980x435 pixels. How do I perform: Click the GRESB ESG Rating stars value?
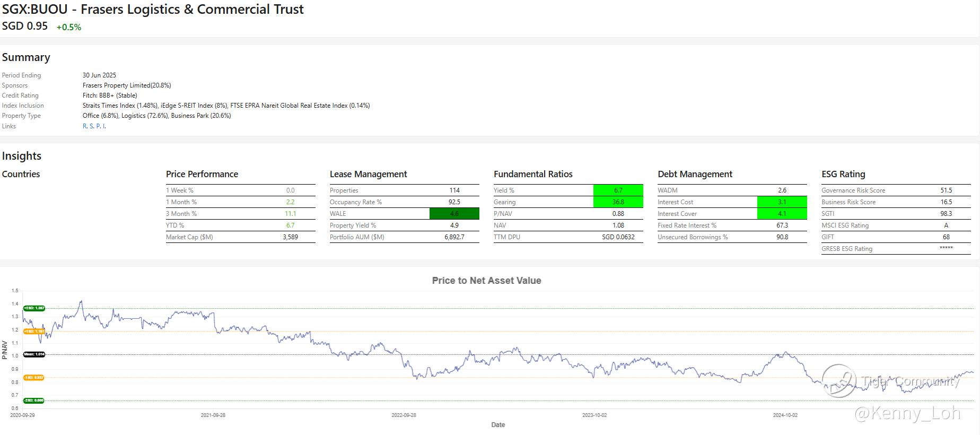(x=946, y=248)
